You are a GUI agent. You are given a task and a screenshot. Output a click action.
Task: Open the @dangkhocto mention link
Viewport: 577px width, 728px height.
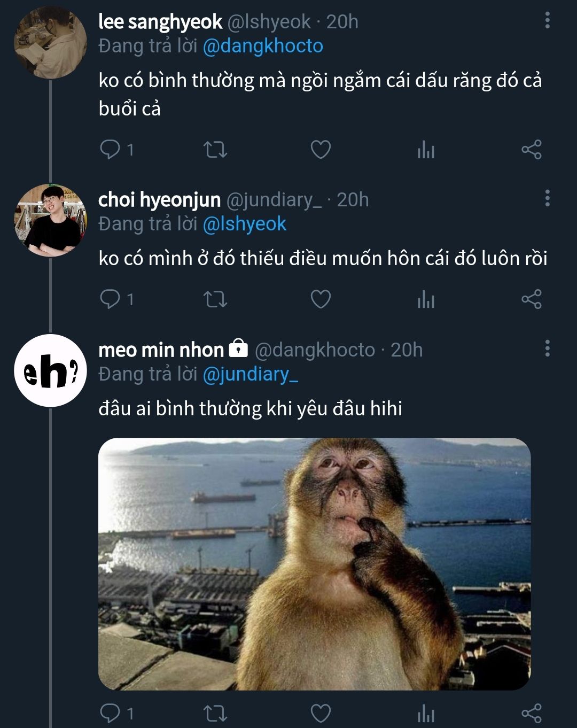pyautogui.click(x=263, y=46)
